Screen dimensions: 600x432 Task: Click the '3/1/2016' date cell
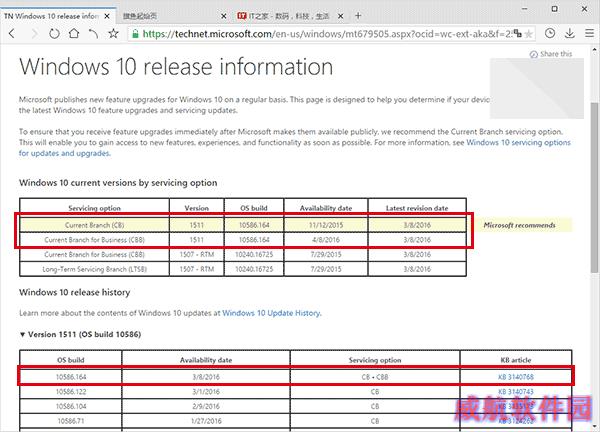click(206, 391)
